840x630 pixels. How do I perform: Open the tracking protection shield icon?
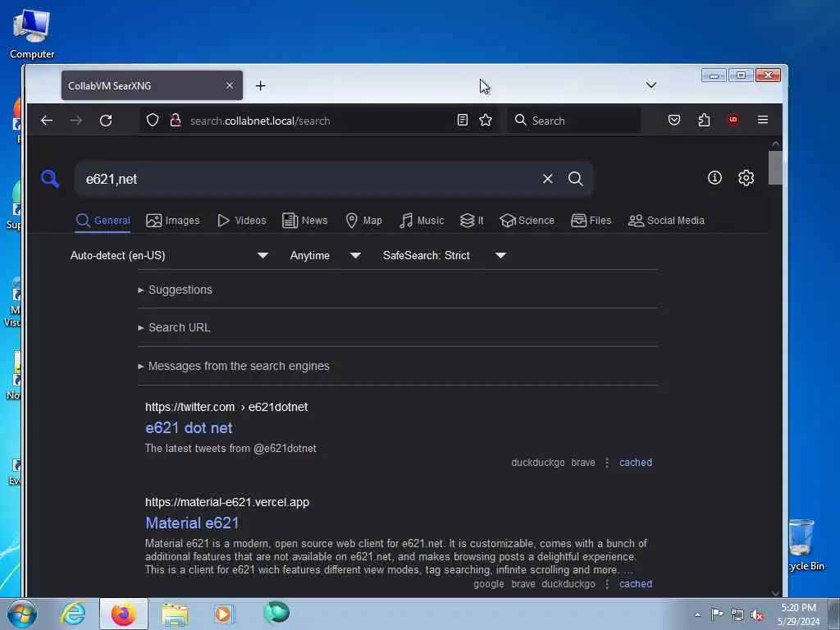tap(152, 120)
